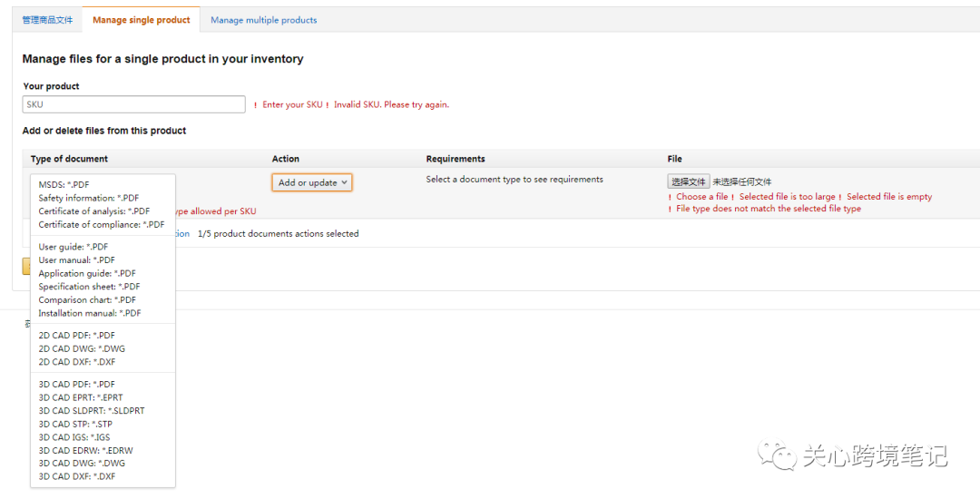
Task: Select Comparison chart: *.PDF option
Action: point(87,300)
